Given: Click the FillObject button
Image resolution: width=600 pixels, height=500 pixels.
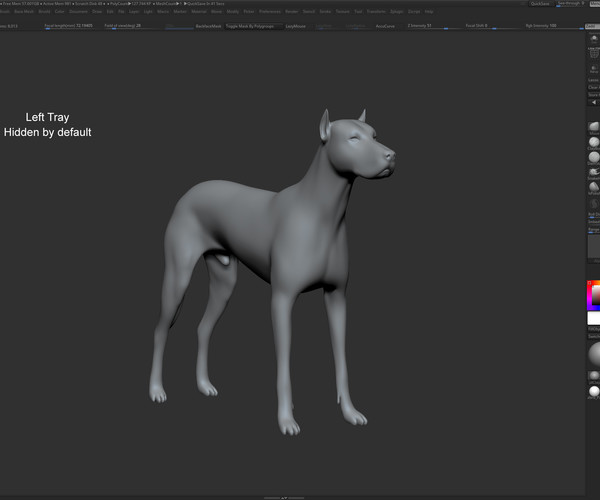Looking at the screenshot, I should (x=594, y=329).
